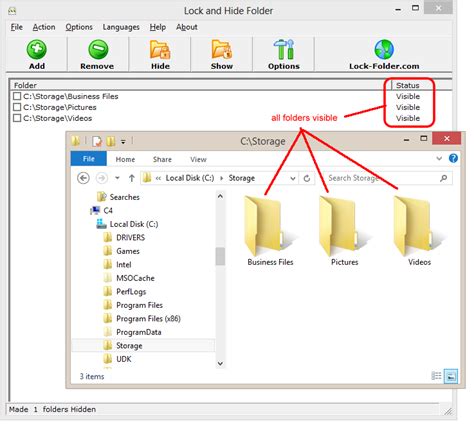474x428 pixels.
Task: Select the UDK folder in tree
Action: 124,359
